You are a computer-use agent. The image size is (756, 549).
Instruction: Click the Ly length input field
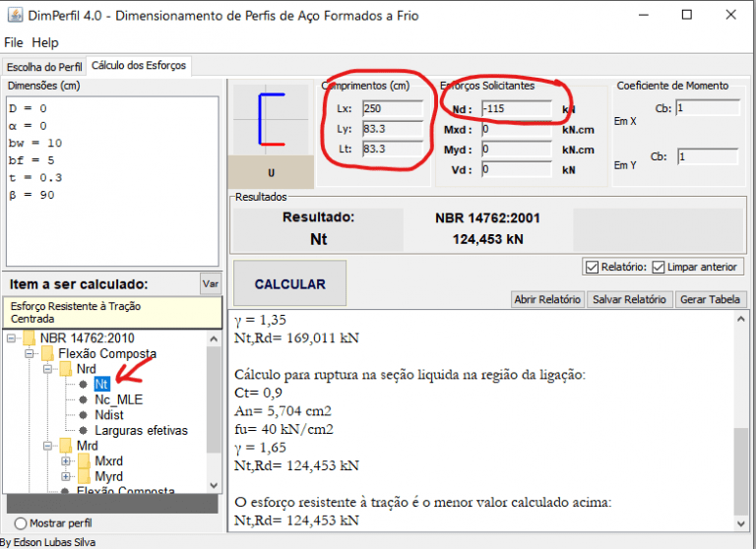393,129
